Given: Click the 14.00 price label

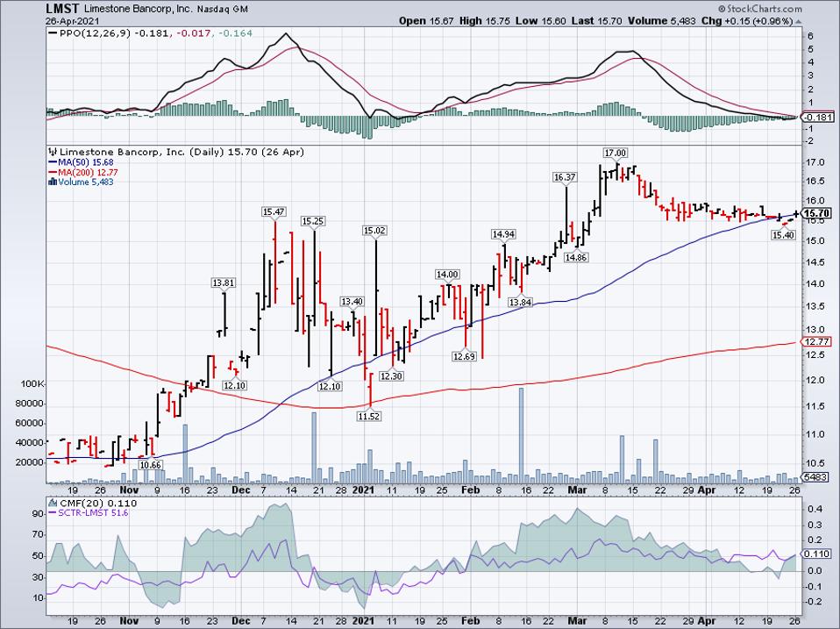Looking at the screenshot, I should 447,275.
